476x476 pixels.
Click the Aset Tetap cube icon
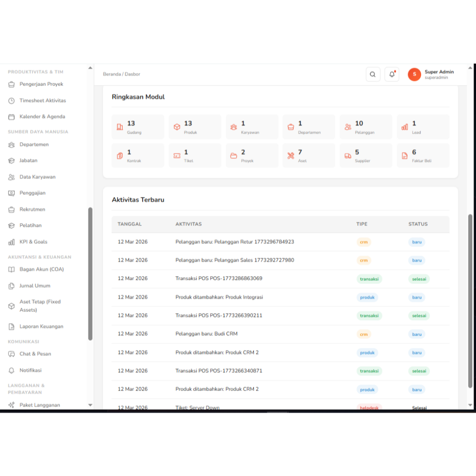12,306
